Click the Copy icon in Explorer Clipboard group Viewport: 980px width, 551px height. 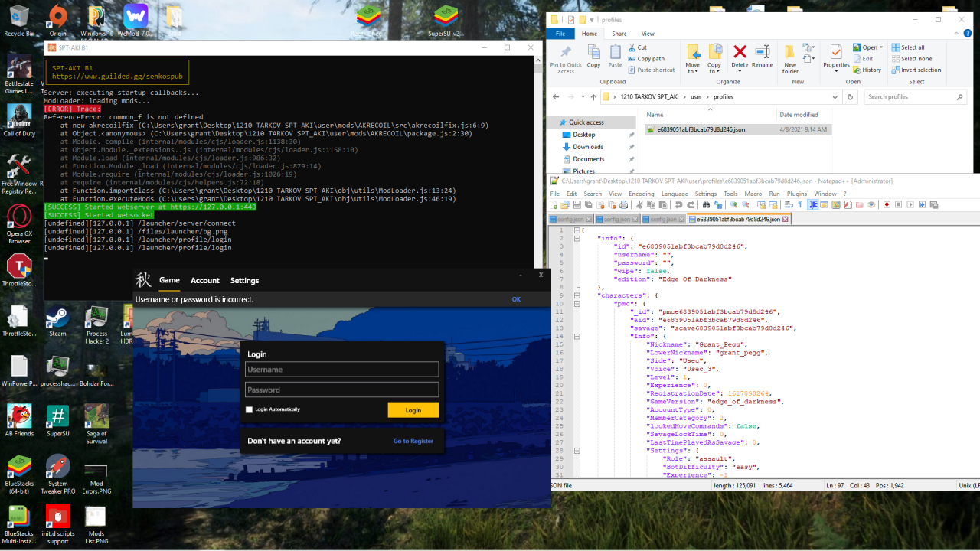tap(593, 56)
